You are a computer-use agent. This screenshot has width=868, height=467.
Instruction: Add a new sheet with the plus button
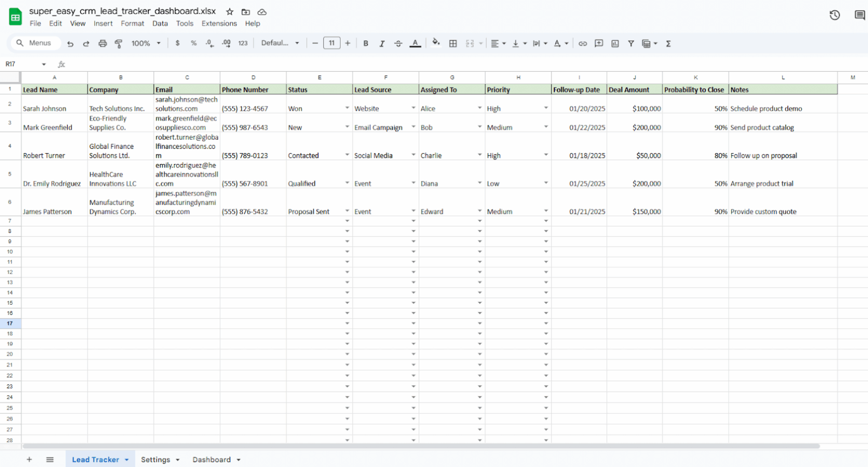pyautogui.click(x=29, y=459)
